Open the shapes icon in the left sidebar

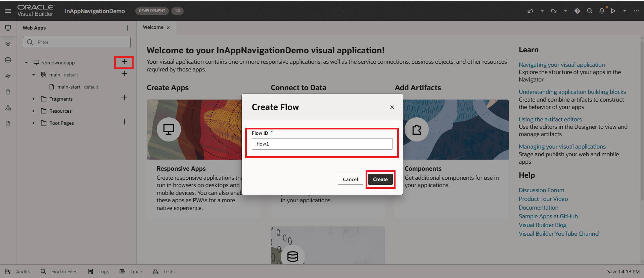pos(8,108)
